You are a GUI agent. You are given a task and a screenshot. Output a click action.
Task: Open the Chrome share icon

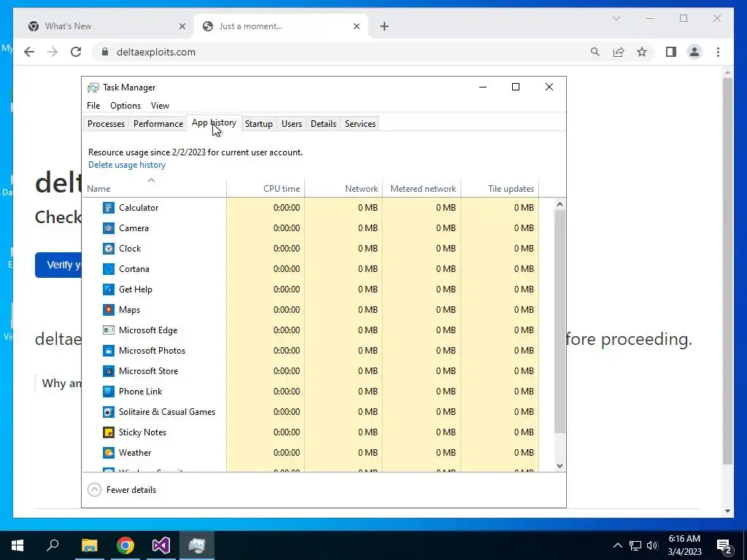coord(619,52)
